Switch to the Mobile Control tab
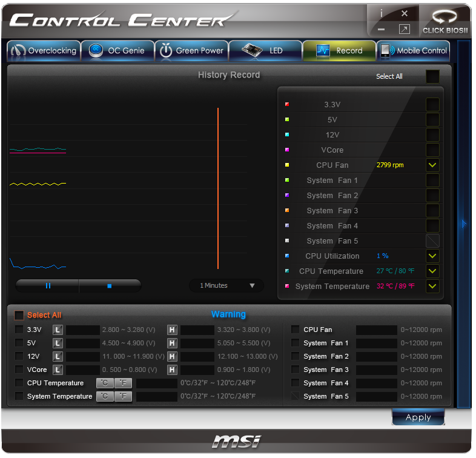The width and height of the screenshot is (476, 458). pyautogui.click(x=413, y=51)
